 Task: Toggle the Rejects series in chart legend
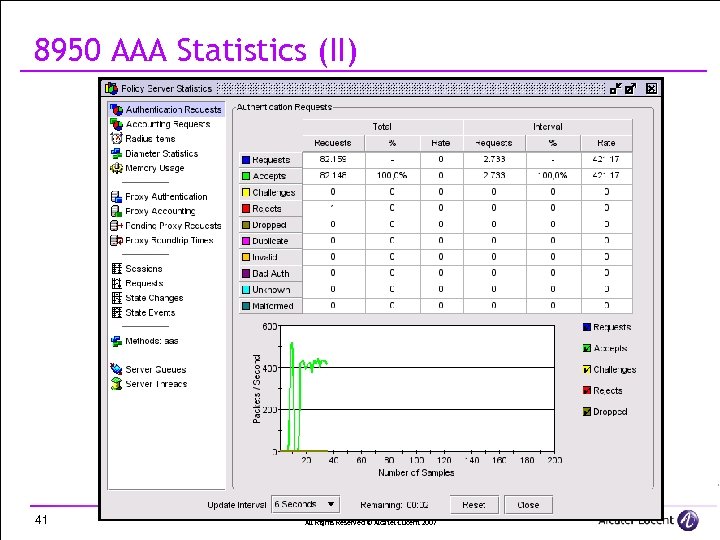pyautogui.click(x=586, y=390)
